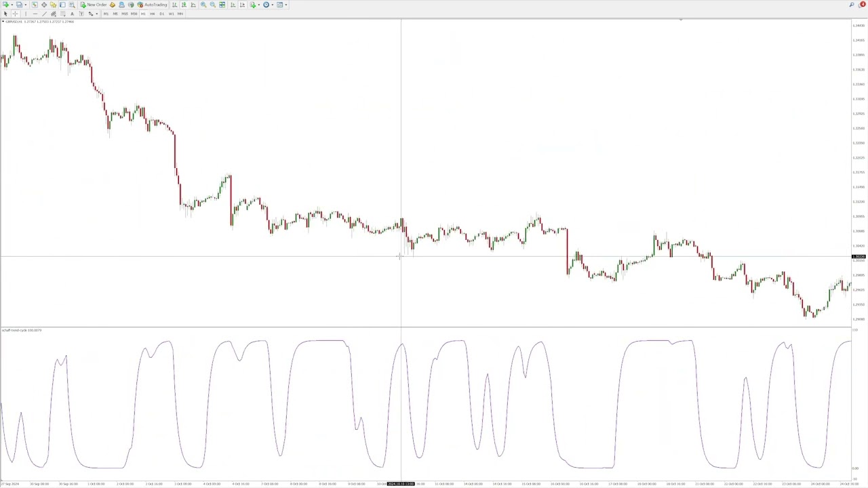This screenshot has width=868, height=488.
Task: Switch to bar chart display
Action: point(175,5)
